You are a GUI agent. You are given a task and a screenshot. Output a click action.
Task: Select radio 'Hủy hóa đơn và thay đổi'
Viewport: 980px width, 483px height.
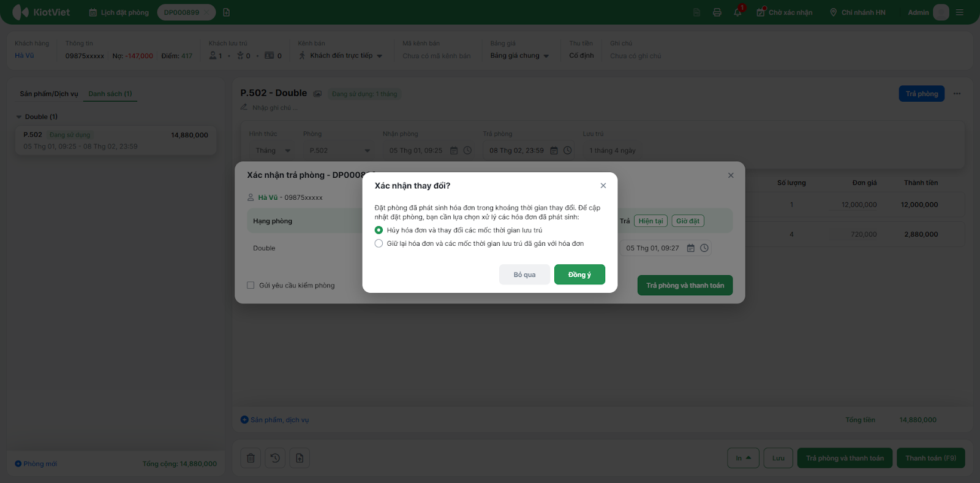pos(379,230)
